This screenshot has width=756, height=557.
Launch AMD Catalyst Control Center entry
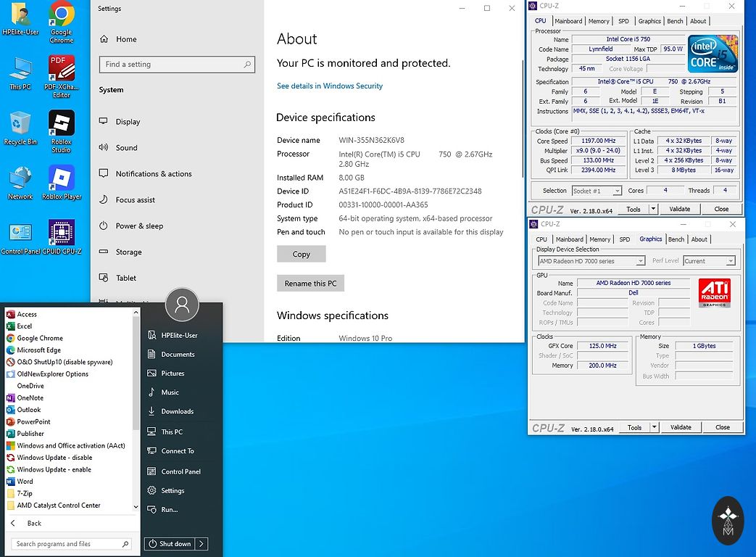tap(59, 506)
